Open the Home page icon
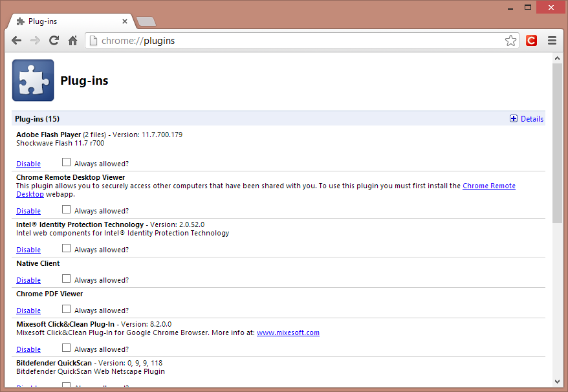This screenshot has width=568, height=392. pos(73,41)
